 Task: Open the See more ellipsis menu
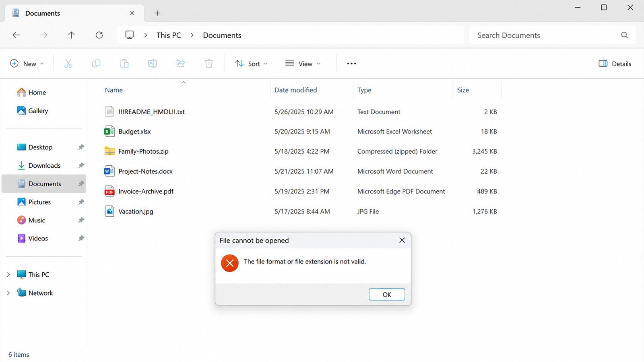coord(351,64)
